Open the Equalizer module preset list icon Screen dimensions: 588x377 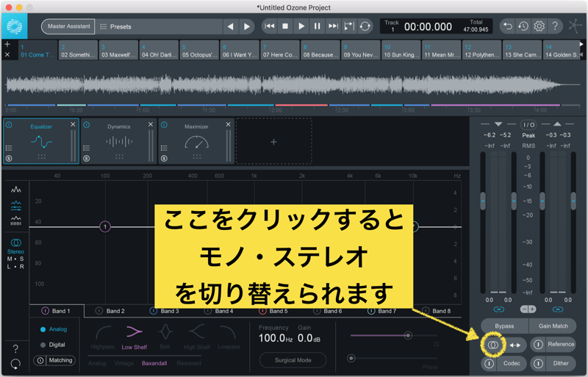pos(9,148)
